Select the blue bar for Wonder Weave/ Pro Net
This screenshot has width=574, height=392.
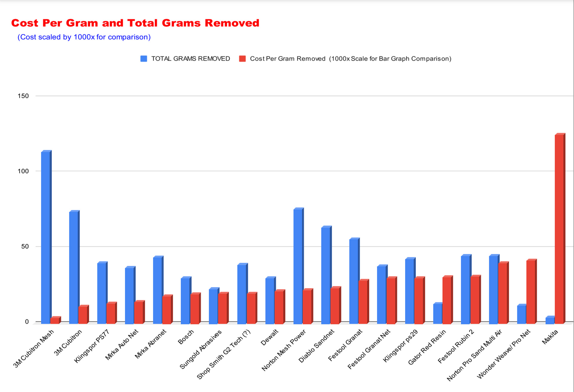523,314
